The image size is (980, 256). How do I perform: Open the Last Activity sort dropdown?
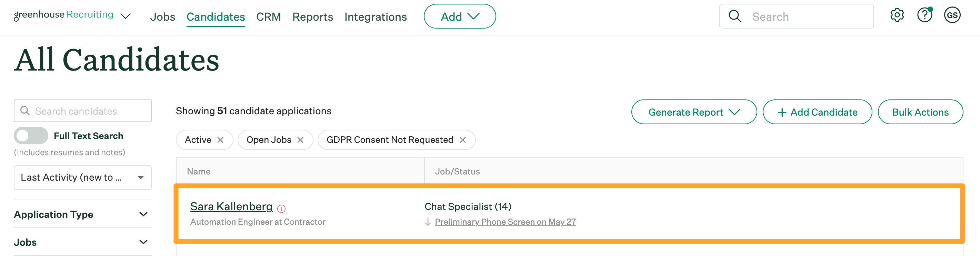tap(82, 178)
